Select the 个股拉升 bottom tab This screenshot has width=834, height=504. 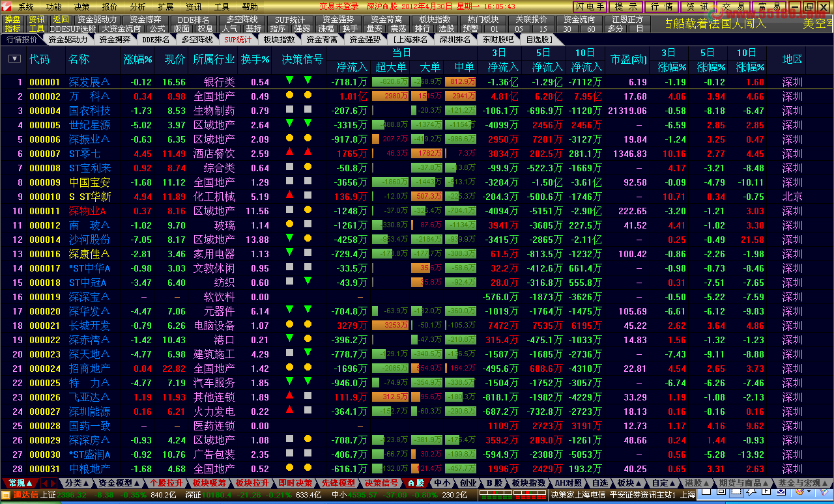[166, 483]
